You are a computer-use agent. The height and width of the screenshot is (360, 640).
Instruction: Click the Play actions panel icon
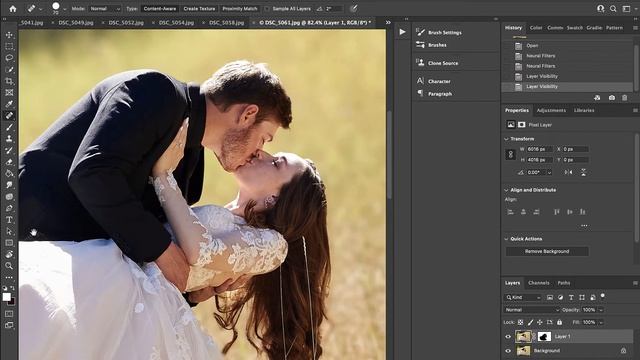click(x=402, y=32)
